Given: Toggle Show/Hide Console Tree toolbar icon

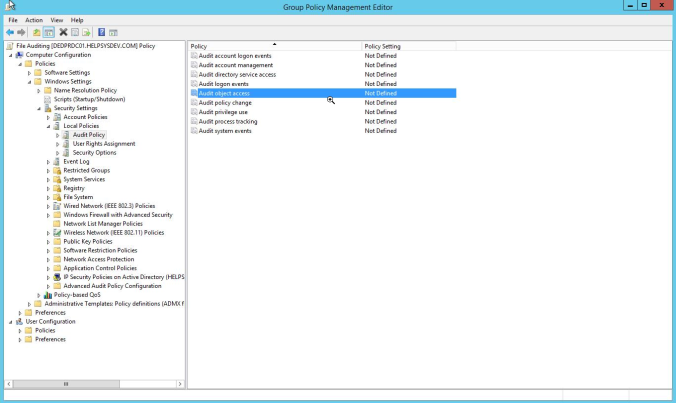Looking at the screenshot, I should [49, 32].
